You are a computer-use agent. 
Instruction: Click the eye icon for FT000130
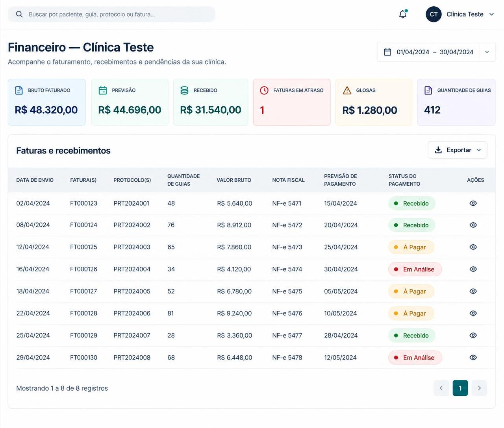[473, 358]
